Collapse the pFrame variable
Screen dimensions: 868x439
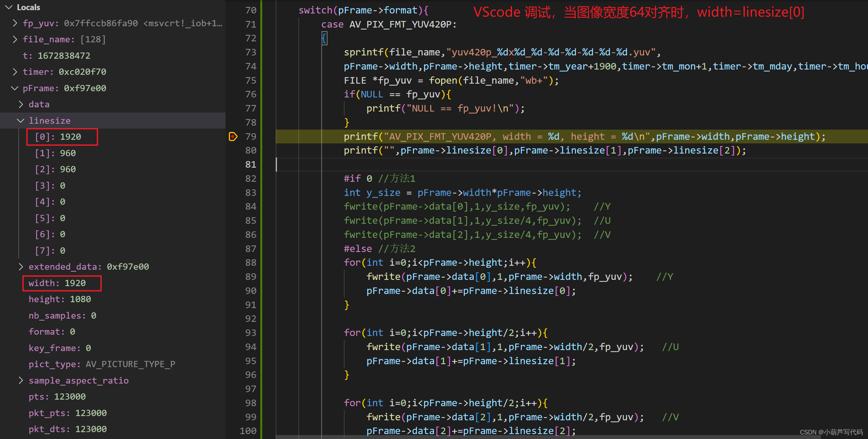(x=14, y=88)
